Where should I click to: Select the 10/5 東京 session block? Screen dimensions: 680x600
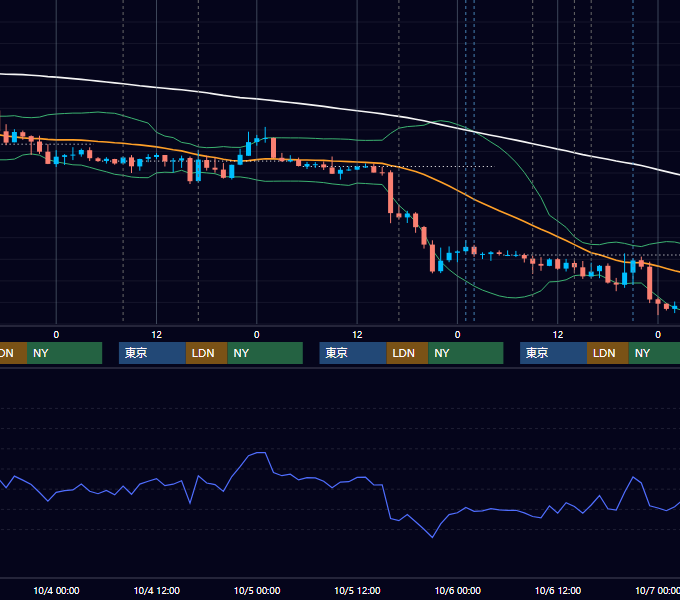pyautogui.click(x=353, y=353)
